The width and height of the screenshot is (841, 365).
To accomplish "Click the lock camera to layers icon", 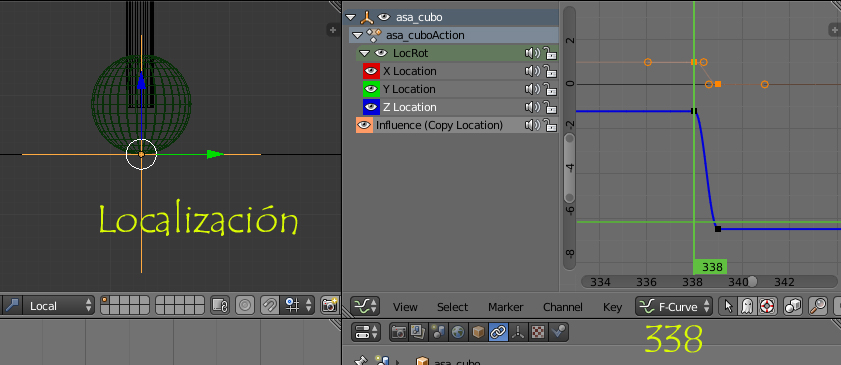I will pos(219,306).
